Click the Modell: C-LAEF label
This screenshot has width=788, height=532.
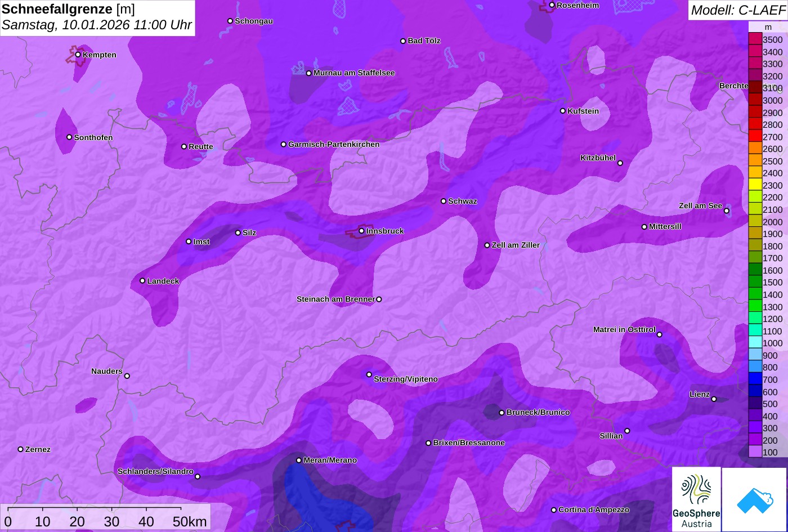pos(737,10)
